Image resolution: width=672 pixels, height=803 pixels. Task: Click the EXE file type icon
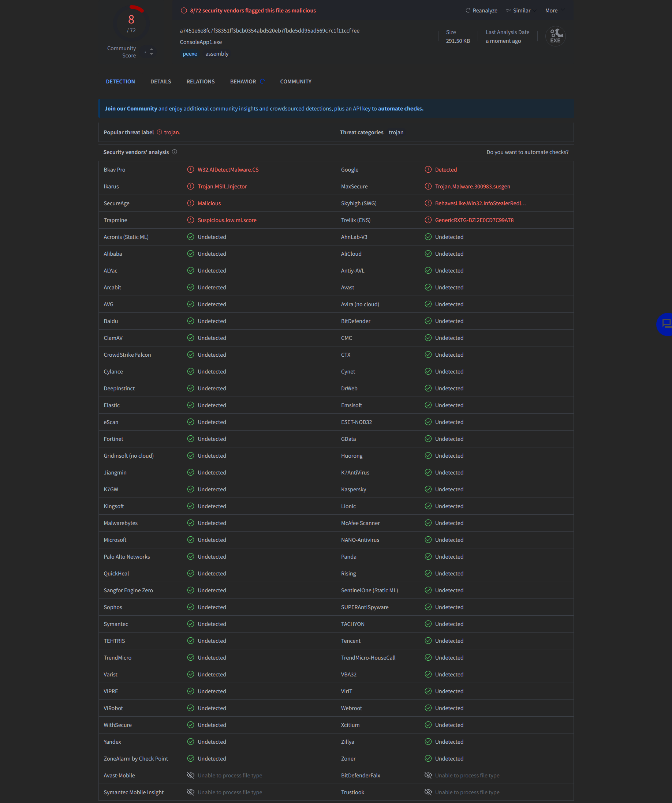pos(555,36)
